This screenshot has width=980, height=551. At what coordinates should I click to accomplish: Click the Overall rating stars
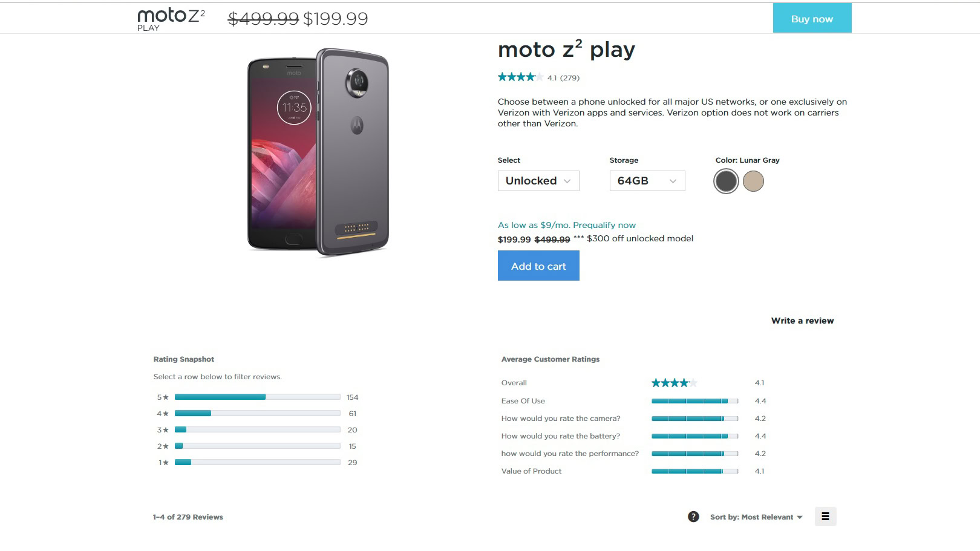click(x=674, y=383)
